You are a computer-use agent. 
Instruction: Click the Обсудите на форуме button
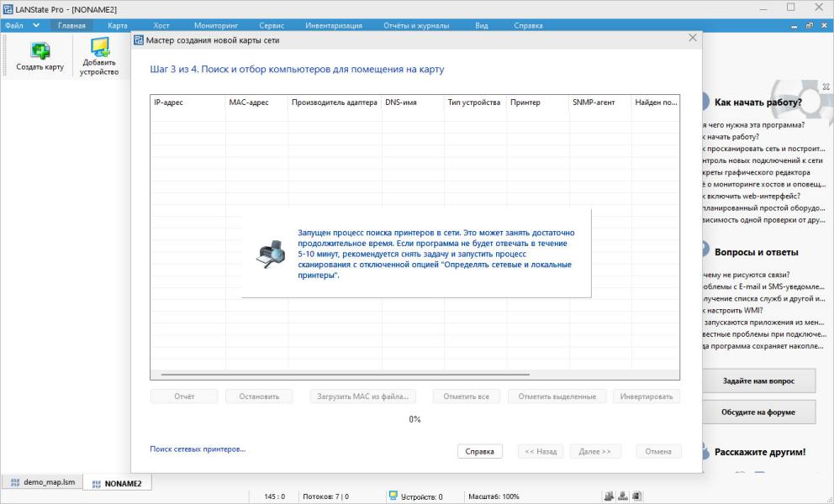(758, 412)
